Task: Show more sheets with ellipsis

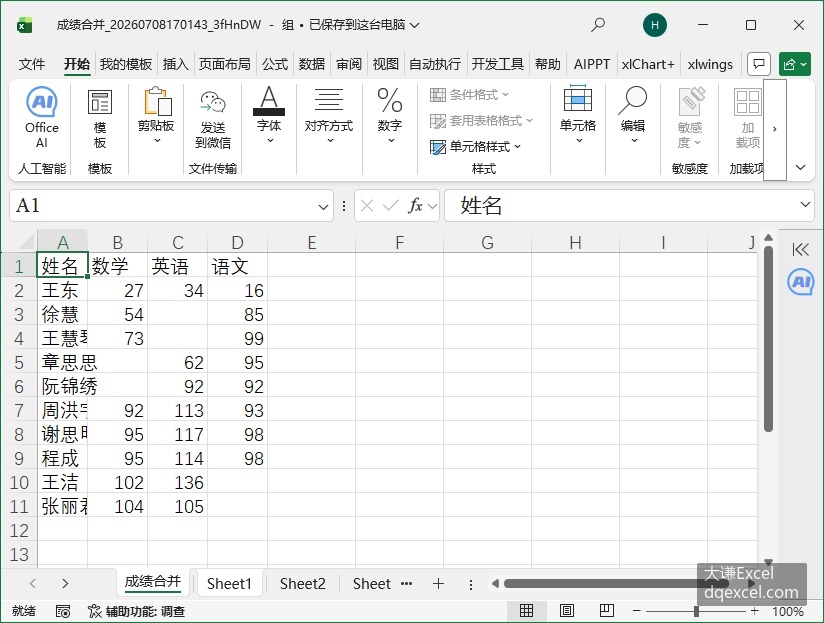Action: pos(406,583)
